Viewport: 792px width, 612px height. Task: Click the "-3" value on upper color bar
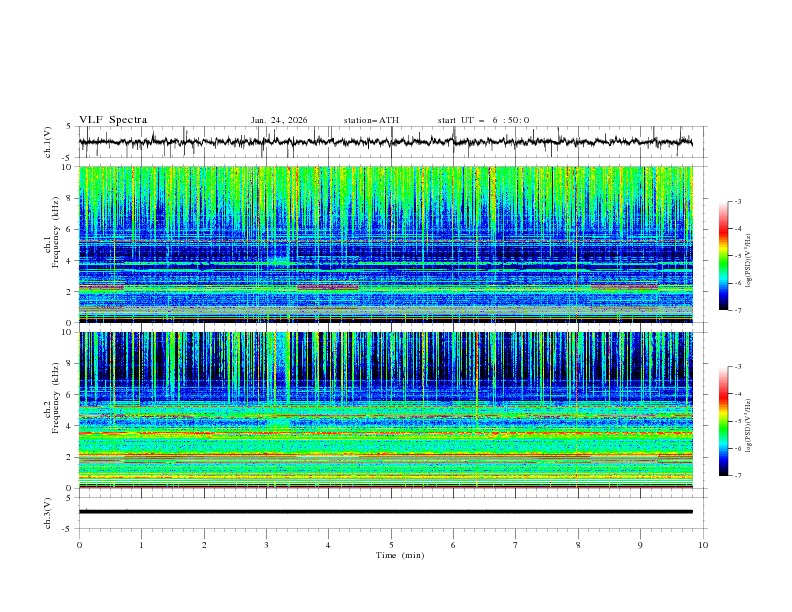(x=737, y=201)
